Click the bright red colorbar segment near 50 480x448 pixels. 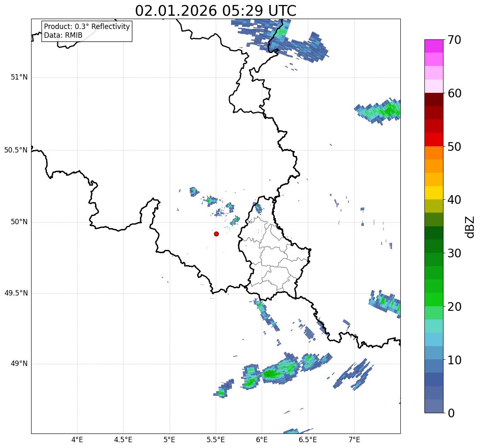pos(434,139)
